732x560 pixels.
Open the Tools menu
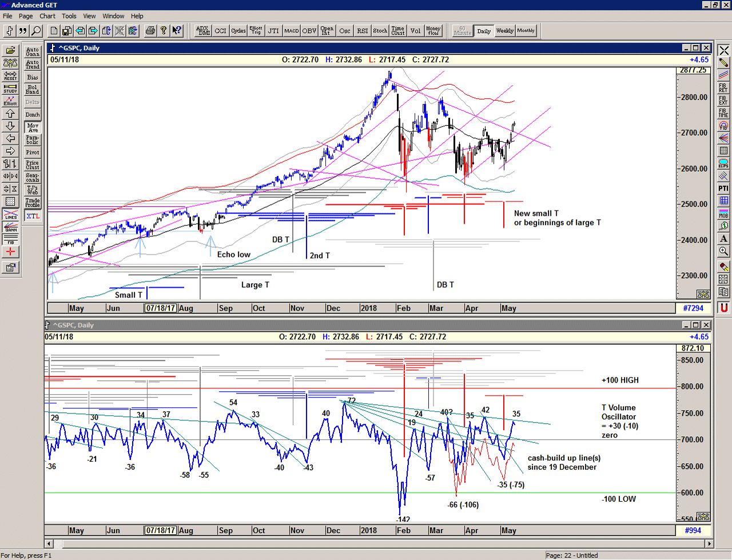[69, 16]
